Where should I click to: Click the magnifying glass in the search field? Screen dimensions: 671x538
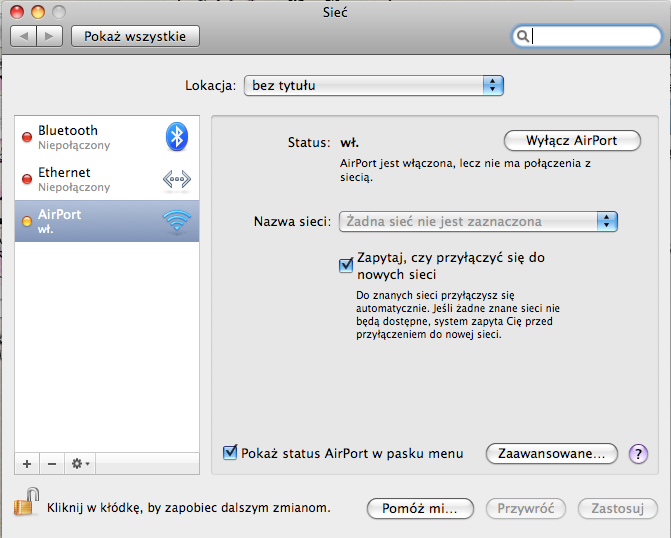pyautogui.click(x=523, y=36)
